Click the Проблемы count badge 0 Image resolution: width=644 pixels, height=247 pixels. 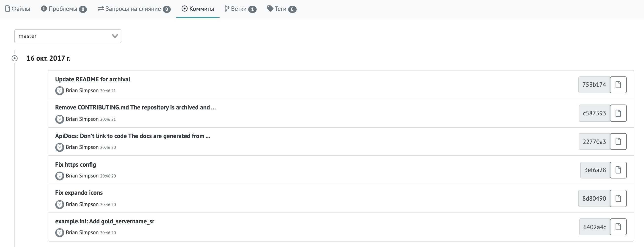click(83, 9)
